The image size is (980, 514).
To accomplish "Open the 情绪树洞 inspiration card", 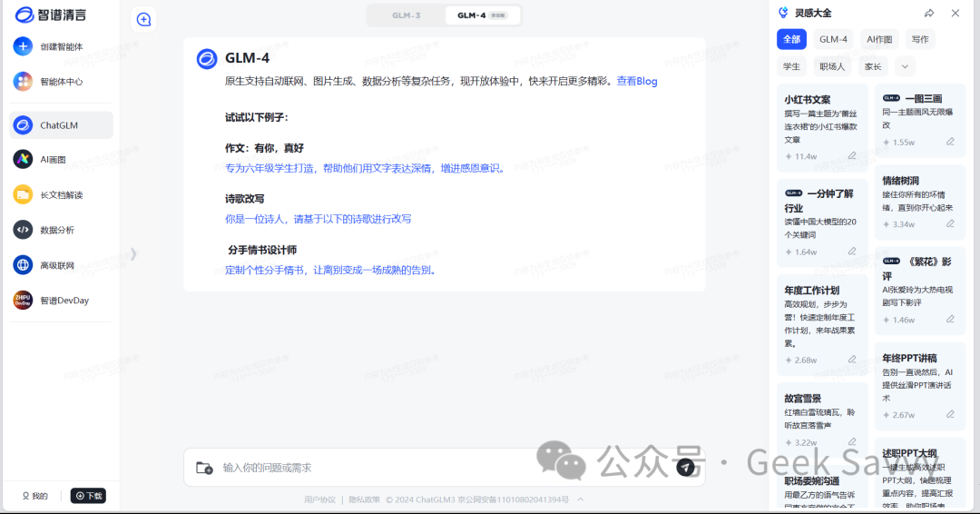I will pos(919,203).
